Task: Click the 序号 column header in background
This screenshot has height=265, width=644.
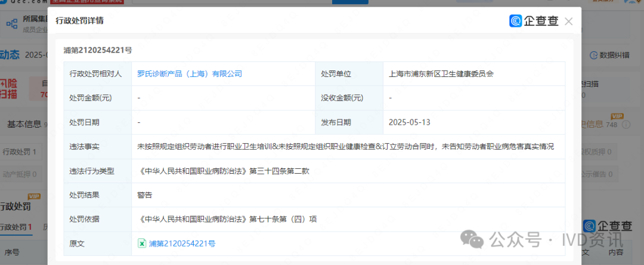Action: (x=11, y=252)
